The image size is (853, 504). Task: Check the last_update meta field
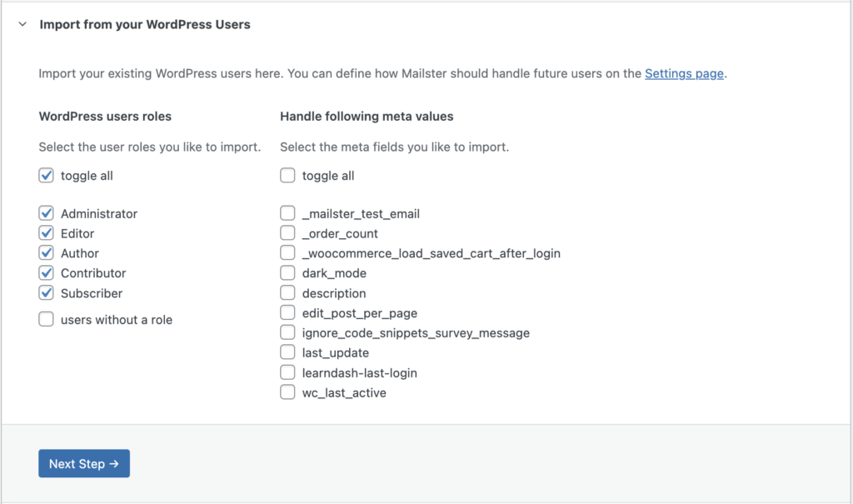coord(287,353)
